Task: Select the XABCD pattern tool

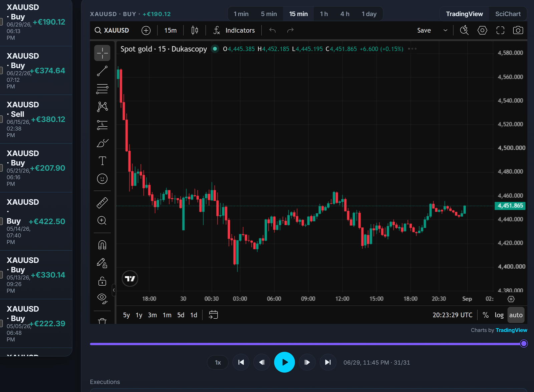Action: (x=102, y=107)
